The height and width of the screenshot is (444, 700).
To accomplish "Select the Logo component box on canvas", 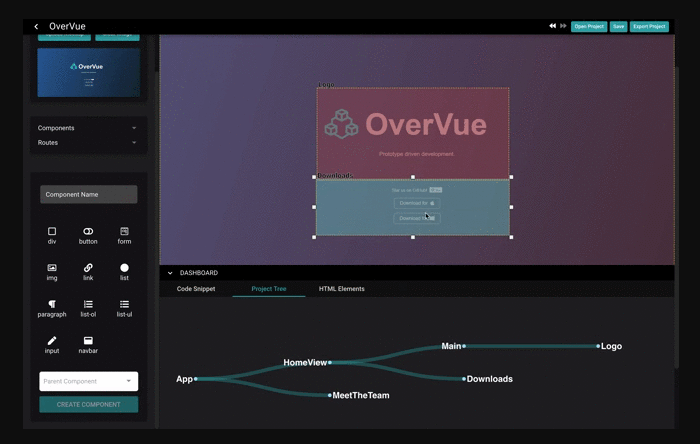I will (x=413, y=133).
